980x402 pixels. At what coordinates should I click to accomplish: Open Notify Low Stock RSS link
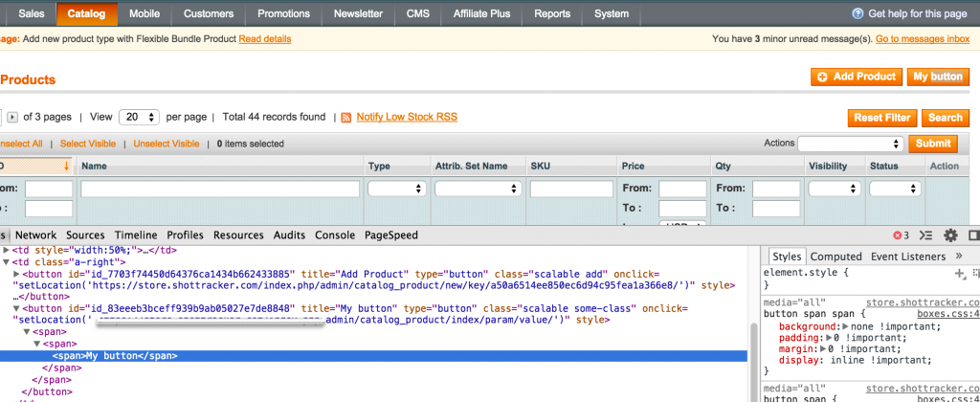pyautogui.click(x=407, y=117)
